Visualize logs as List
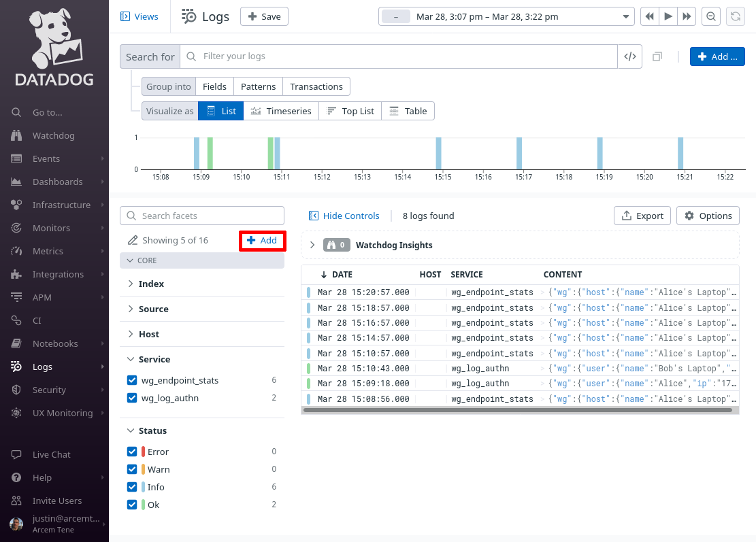Screen dimensions: 756x542 (x=221, y=112)
